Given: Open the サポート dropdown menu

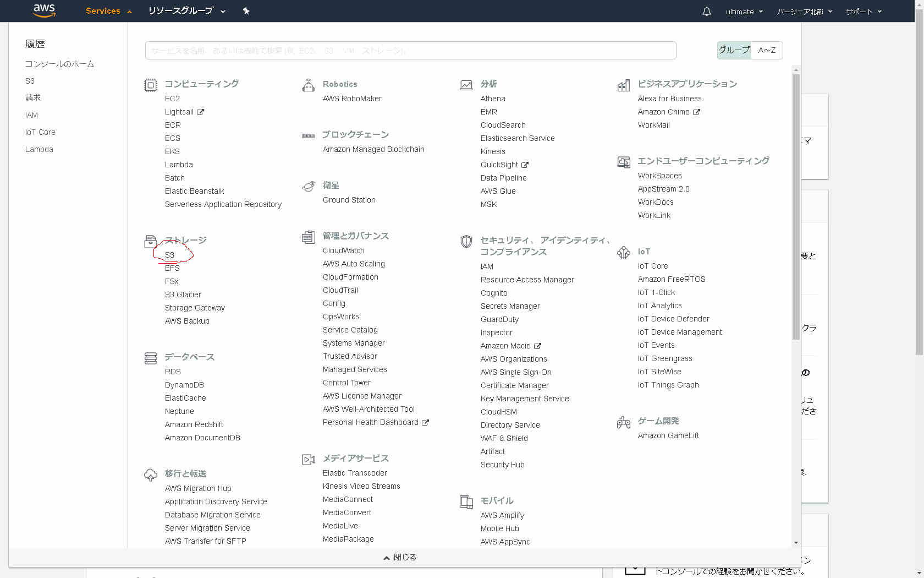Looking at the screenshot, I should [864, 12].
